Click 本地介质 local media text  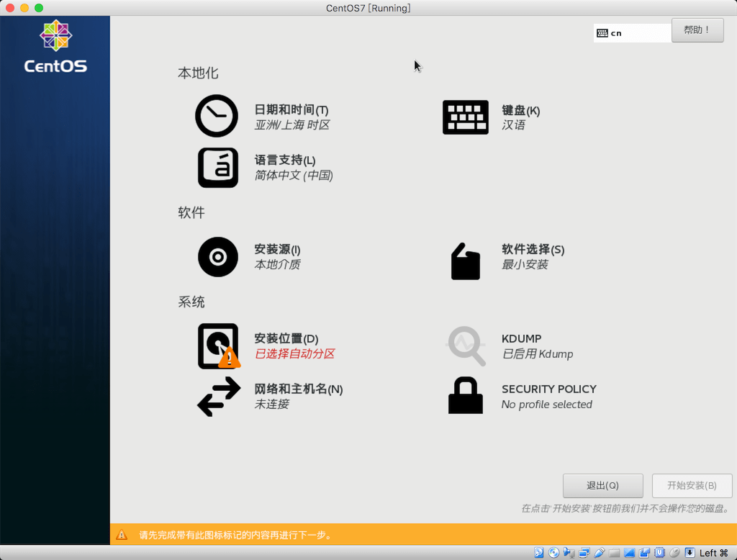click(x=277, y=264)
